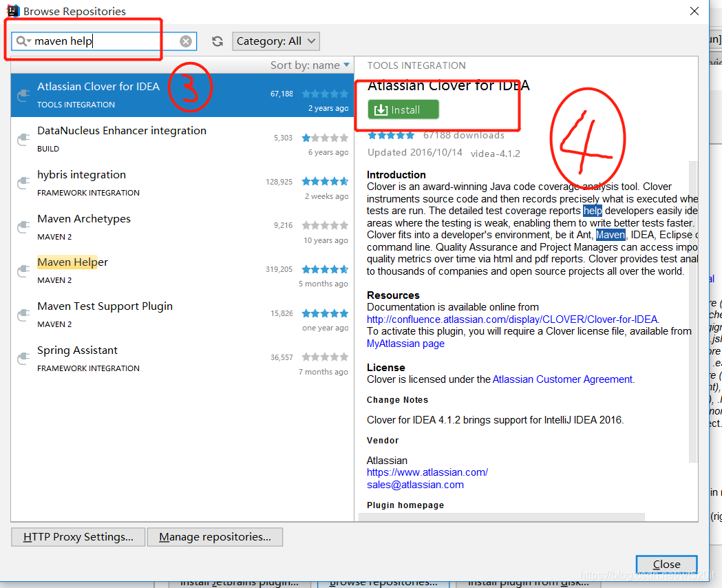Image resolution: width=722 pixels, height=588 pixels.
Task: Click 319,205 download count text
Action: pos(279,269)
